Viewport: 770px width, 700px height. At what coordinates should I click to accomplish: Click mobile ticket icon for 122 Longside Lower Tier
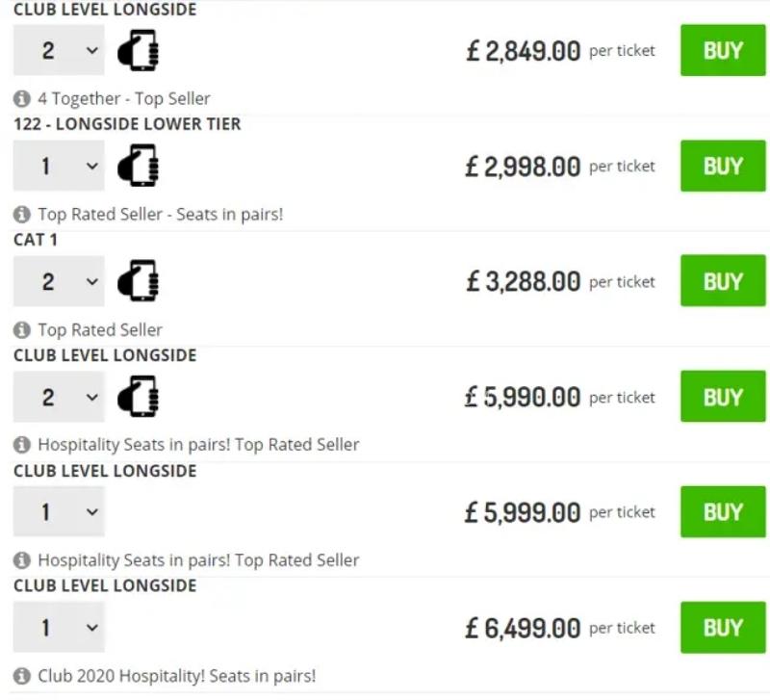(x=138, y=166)
